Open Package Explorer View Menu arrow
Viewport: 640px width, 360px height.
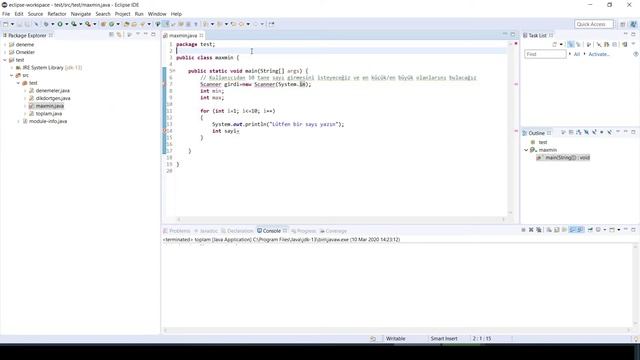(138, 35)
